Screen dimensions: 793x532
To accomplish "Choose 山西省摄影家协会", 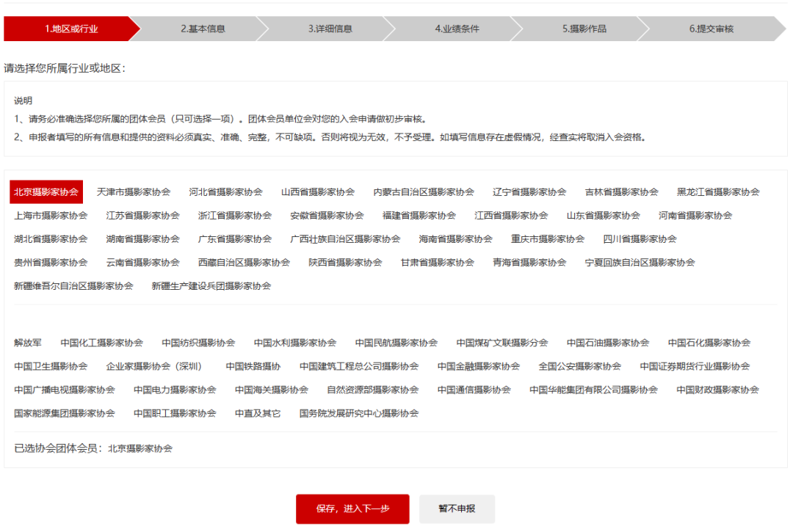I will (318, 192).
